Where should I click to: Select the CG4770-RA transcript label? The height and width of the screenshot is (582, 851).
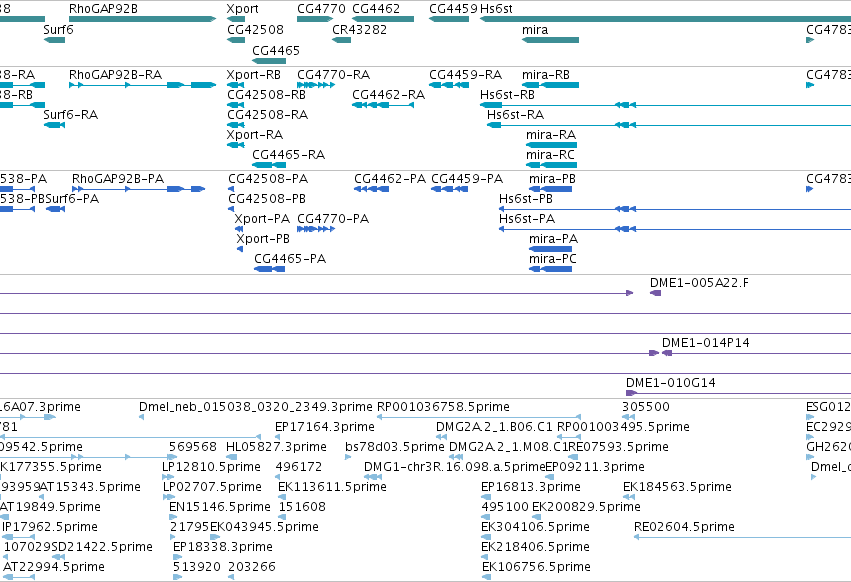point(334,74)
